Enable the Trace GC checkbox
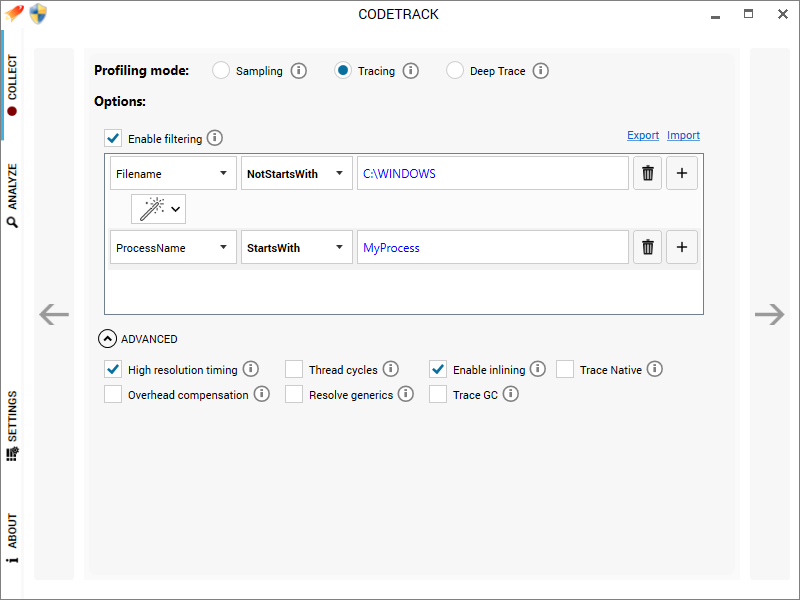 (x=438, y=394)
